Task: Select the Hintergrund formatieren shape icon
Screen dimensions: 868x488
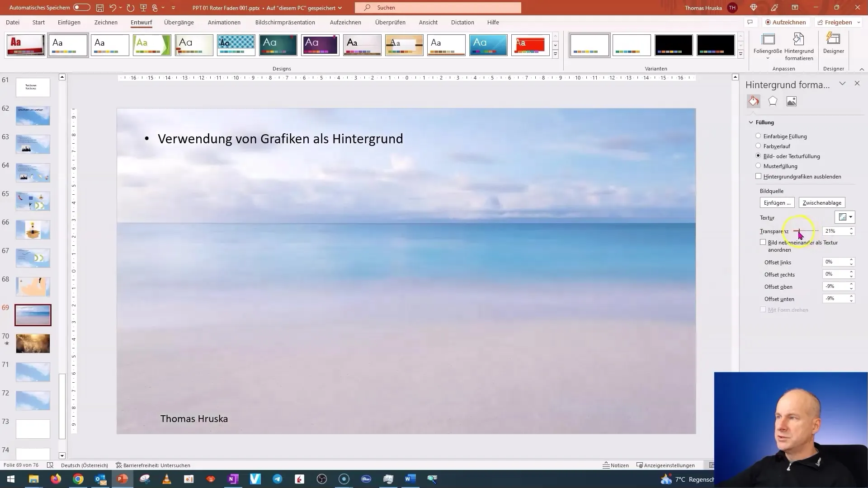Action: click(x=773, y=101)
